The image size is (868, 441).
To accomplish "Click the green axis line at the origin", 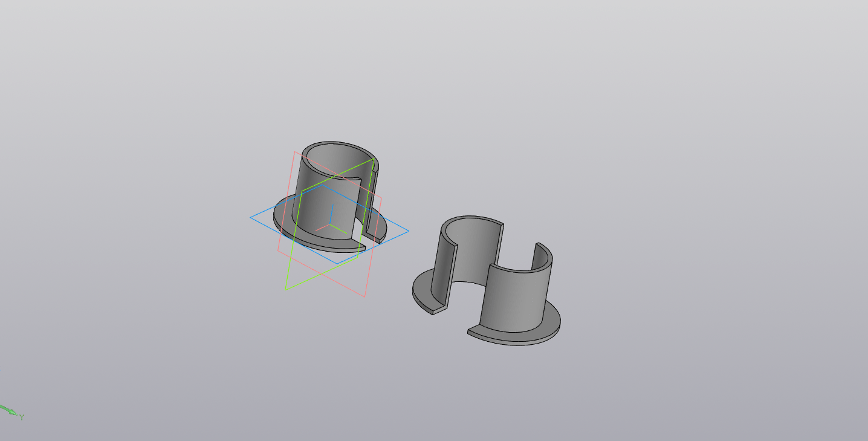I will point(339,229).
